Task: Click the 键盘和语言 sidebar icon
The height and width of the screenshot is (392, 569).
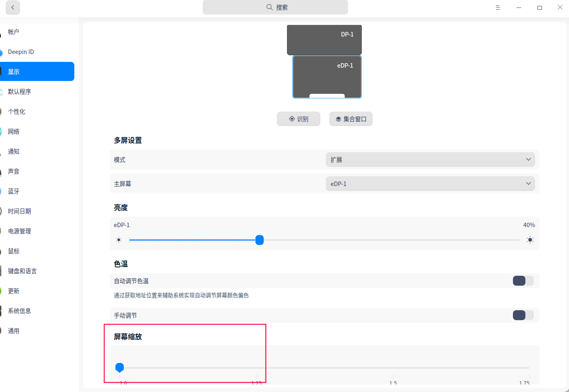Action: click(1, 271)
